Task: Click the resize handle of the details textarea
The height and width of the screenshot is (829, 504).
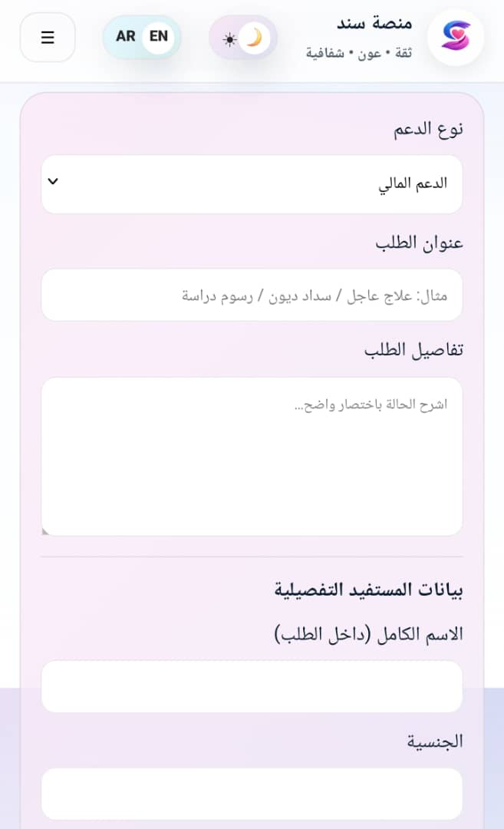Action: 46,530
